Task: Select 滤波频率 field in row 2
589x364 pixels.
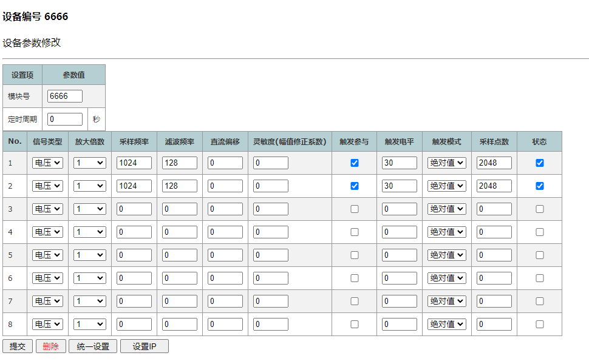Action: (x=180, y=186)
